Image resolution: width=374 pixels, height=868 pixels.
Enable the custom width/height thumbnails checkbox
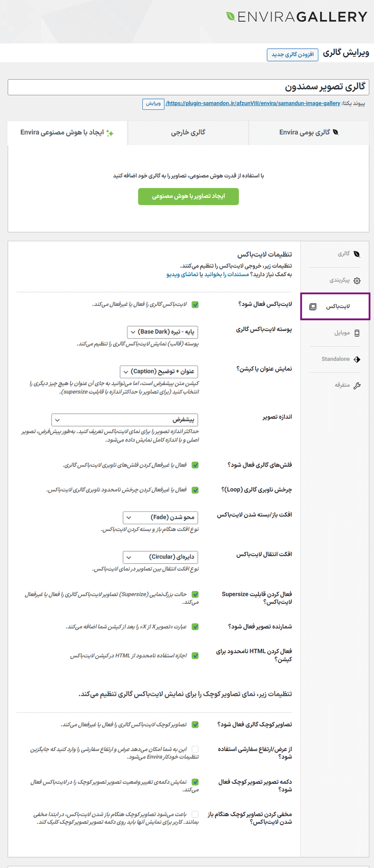[x=195, y=749]
